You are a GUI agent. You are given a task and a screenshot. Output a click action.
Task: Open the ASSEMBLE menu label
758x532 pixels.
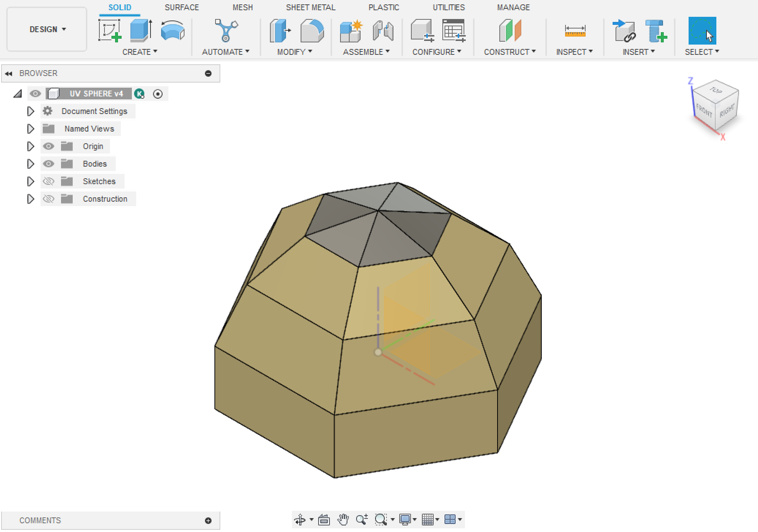coord(366,52)
